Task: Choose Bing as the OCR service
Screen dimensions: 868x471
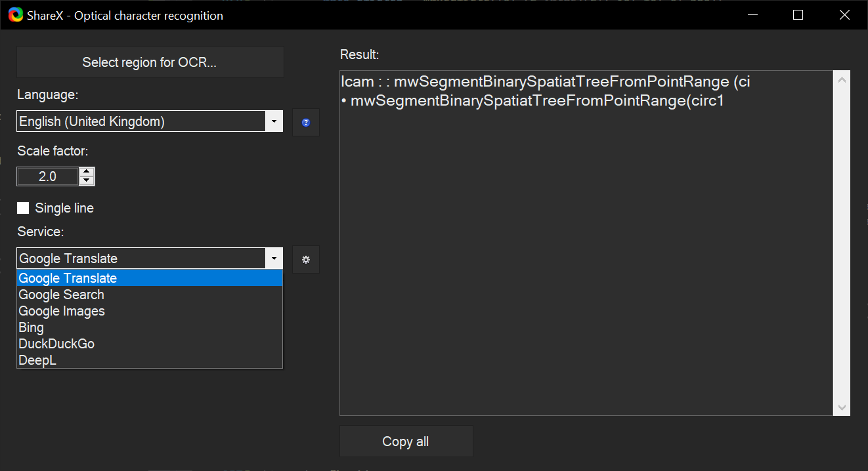Action: coord(31,327)
